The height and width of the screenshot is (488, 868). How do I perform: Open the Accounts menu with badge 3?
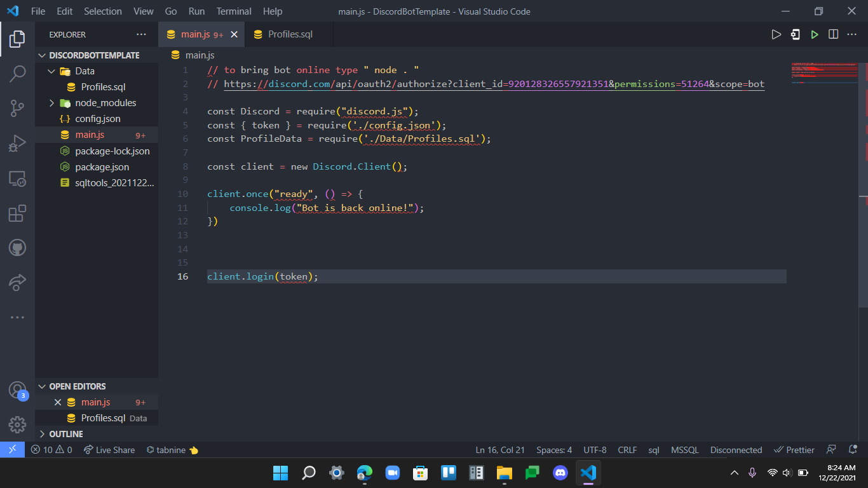click(17, 390)
